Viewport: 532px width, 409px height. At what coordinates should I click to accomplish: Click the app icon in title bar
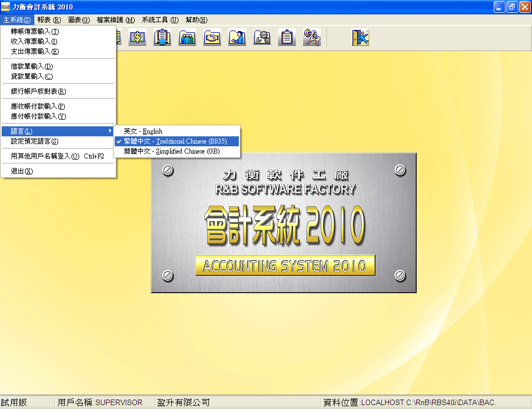[x=5, y=7]
